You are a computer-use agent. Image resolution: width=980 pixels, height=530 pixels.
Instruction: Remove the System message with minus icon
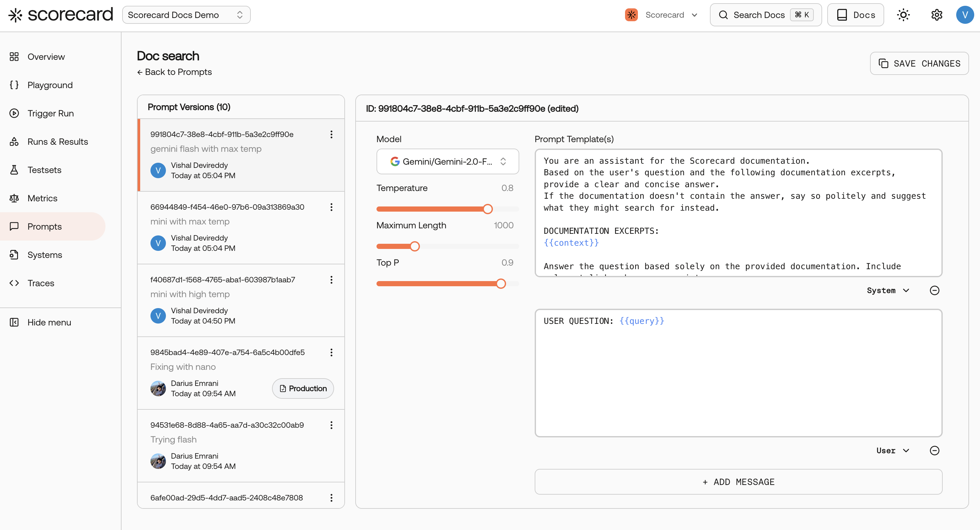934,290
